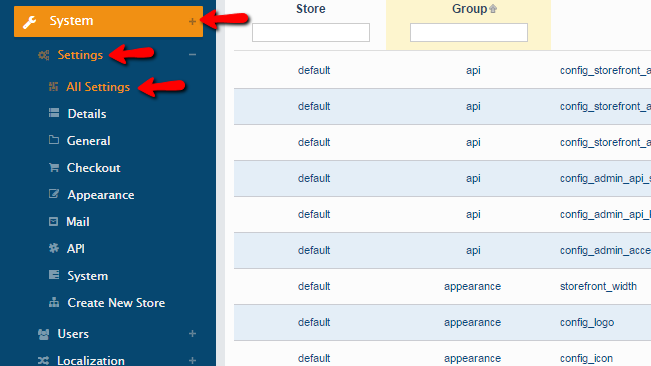Expand the Localization menu plus sign

(192, 360)
